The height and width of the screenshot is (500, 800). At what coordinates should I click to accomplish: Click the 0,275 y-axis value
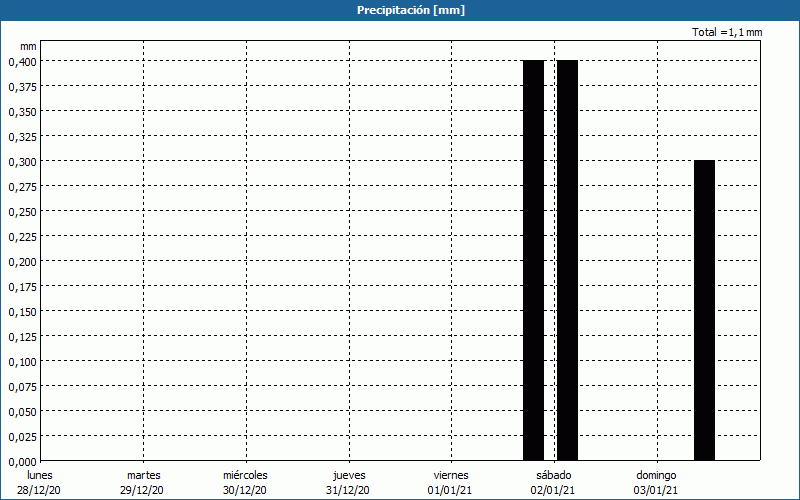point(22,187)
